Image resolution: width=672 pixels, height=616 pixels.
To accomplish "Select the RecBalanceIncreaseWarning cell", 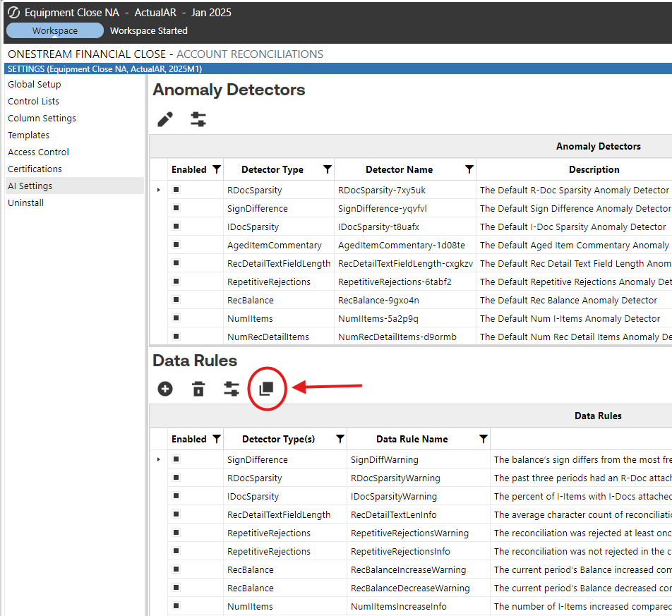I will (419, 569).
